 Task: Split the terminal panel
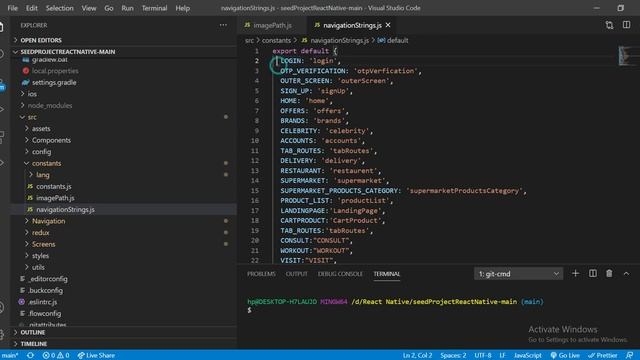[593, 273]
